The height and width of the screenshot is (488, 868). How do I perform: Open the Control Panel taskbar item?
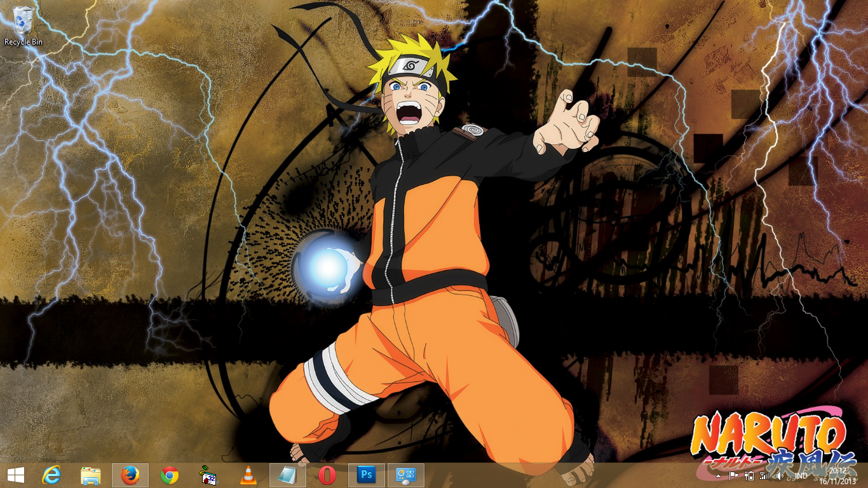[406, 475]
